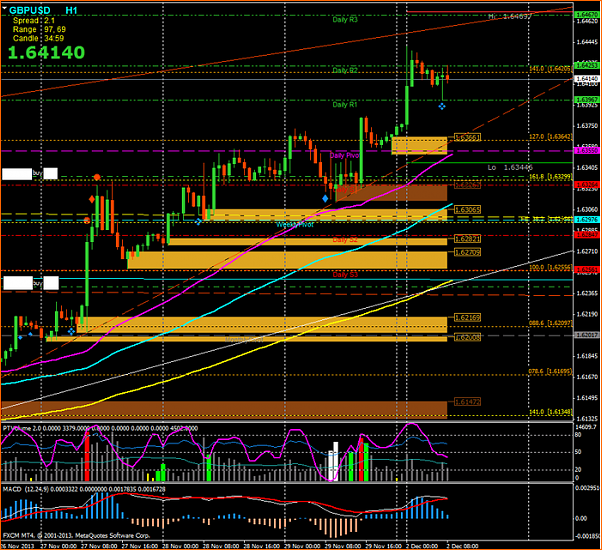Screen dimensions: 602x550
Task: Click the 1.62008 zone price tag
Action: 467,337
